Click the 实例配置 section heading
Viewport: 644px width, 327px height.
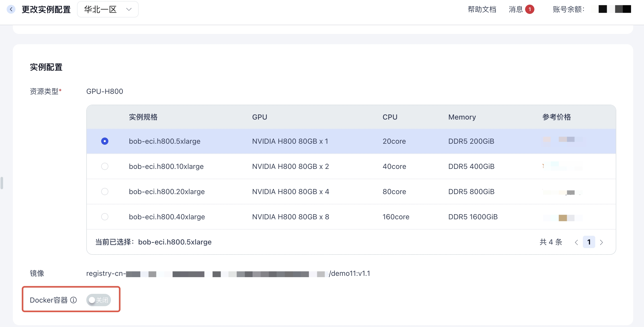(46, 67)
